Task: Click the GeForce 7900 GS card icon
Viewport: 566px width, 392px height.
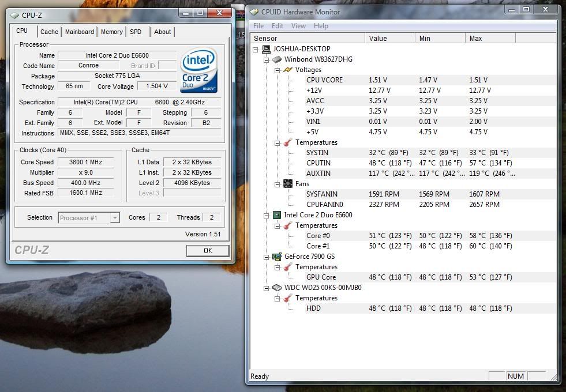Action: 277,257
